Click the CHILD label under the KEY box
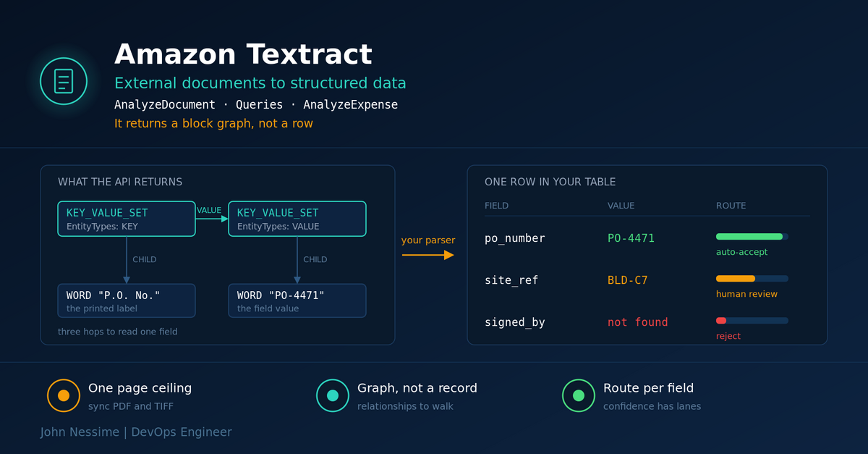The image size is (868, 454). [x=145, y=259]
